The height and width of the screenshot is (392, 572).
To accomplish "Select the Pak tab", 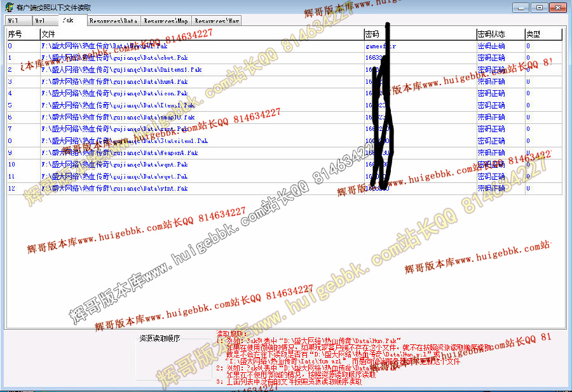I will click(x=72, y=20).
